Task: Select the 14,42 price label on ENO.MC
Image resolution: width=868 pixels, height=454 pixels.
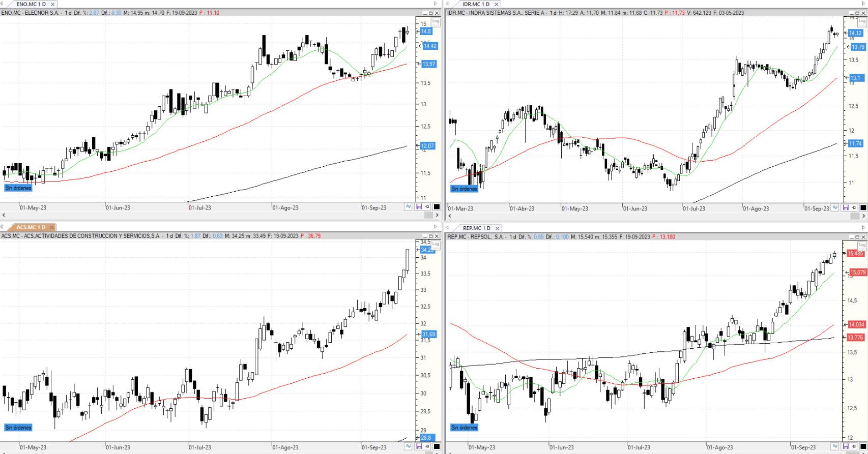Action: tap(430, 46)
